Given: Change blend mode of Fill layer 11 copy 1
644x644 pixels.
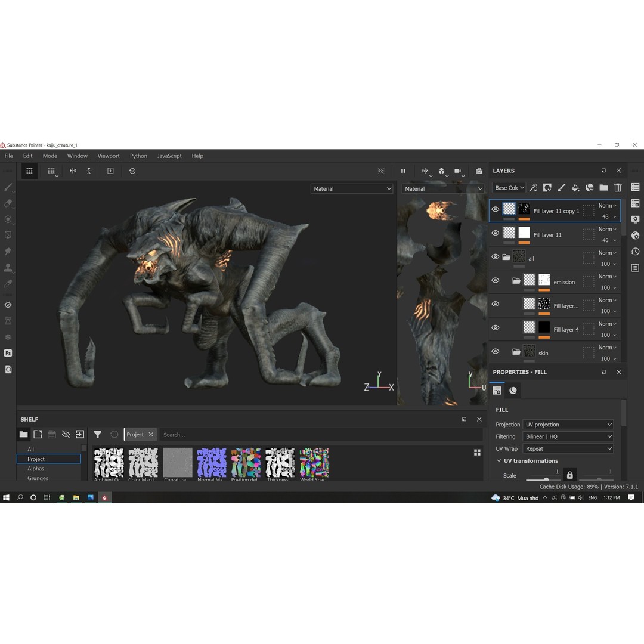Looking at the screenshot, I should 608,206.
